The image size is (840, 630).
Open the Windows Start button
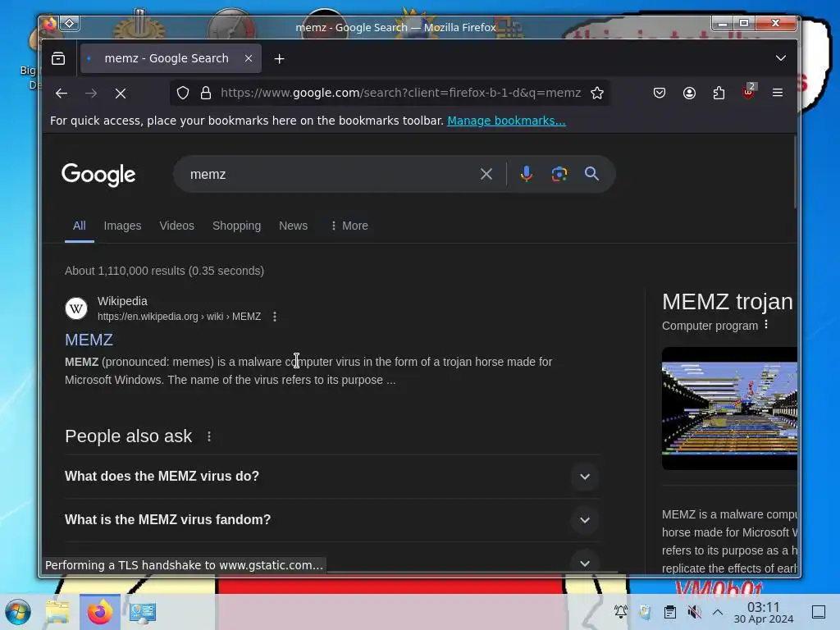[x=18, y=612]
